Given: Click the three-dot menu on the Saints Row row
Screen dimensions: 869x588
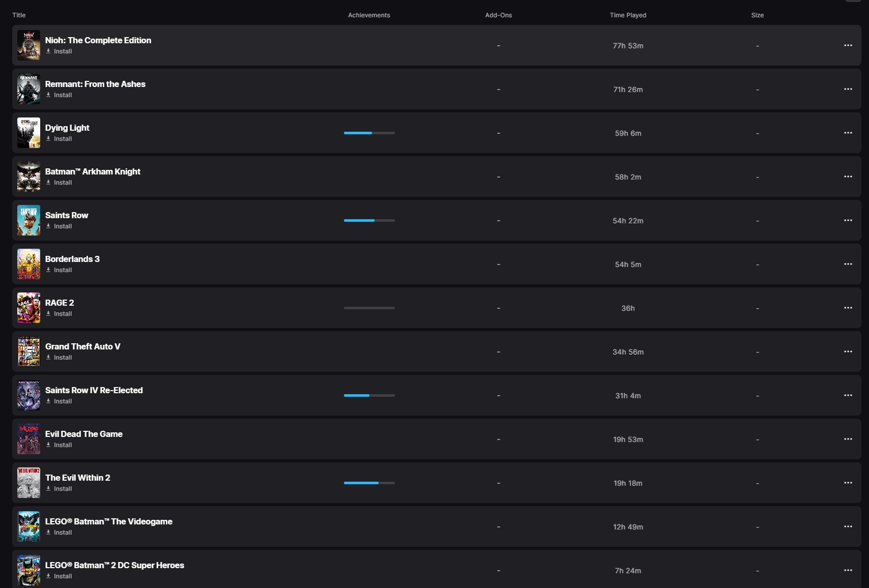Looking at the screenshot, I should (848, 220).
